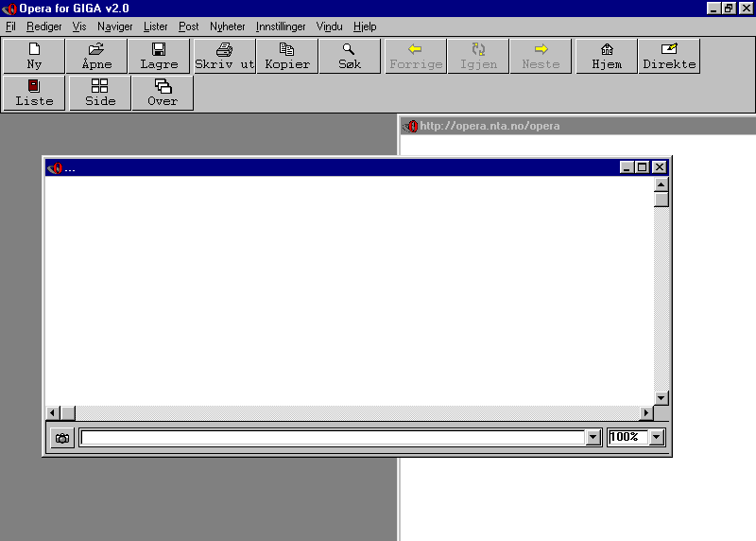Activate the http://opera.nta.no/opera window title bar

pos(578,127)
